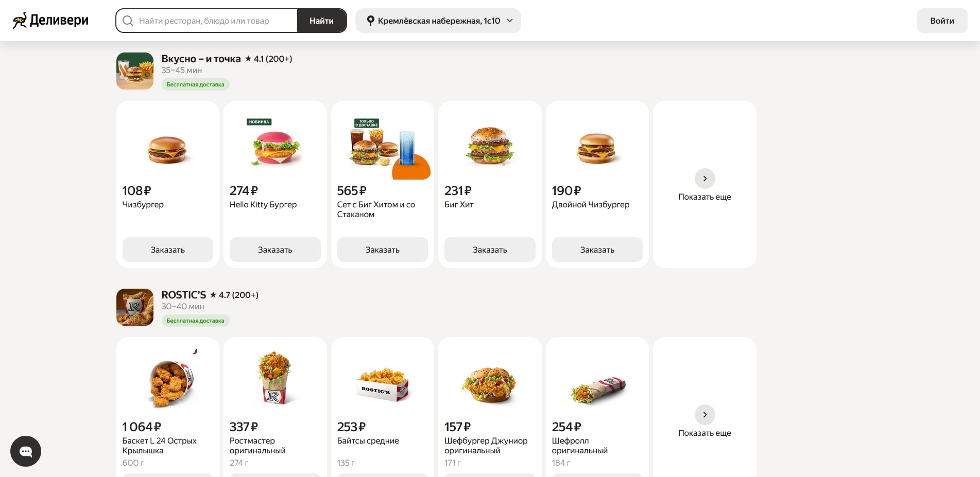Select the Двойной Чизбургер product image

point(597,147)
